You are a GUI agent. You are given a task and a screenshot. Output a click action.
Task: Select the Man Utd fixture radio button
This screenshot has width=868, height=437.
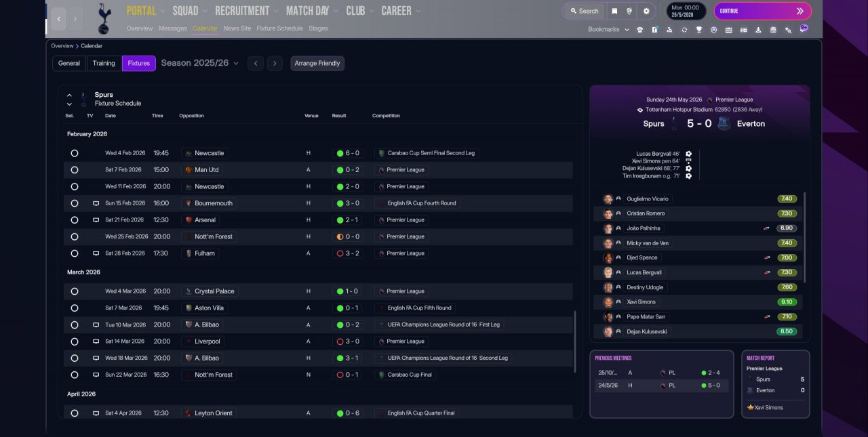click(x=75, y=170)
